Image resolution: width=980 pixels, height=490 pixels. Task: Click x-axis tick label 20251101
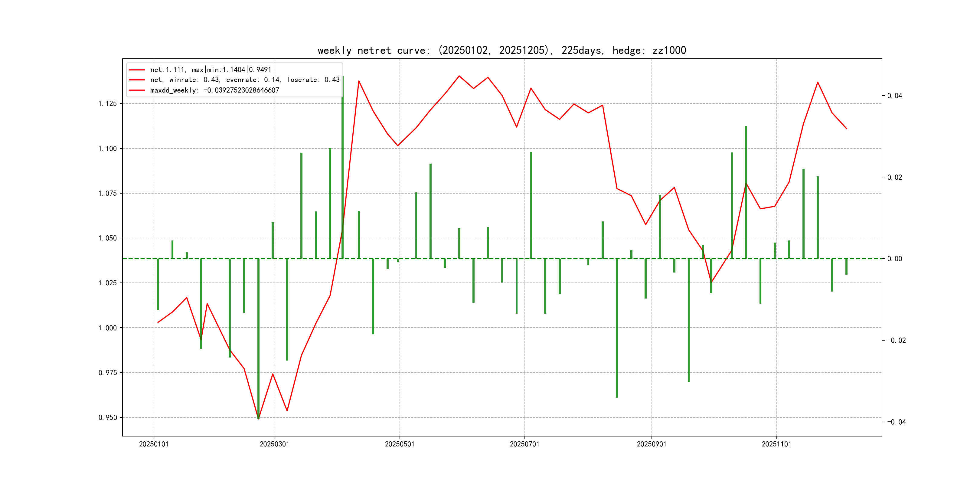tap(776, 444)
